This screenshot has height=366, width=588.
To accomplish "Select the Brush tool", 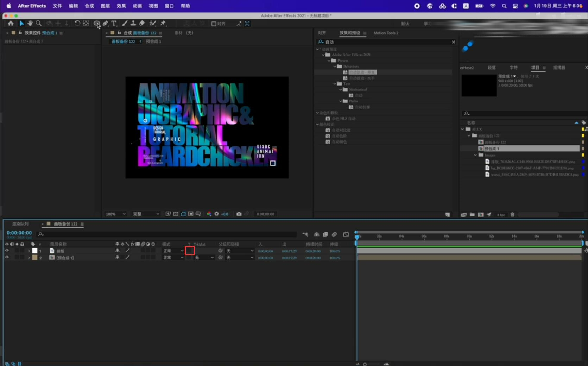I will pyautogui.click(x=125, y=23).
